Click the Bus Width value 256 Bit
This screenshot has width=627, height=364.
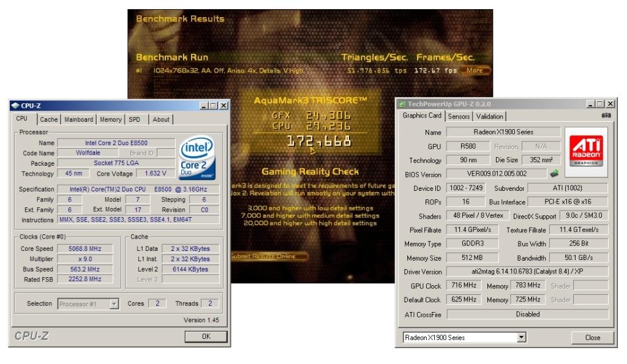[579, 243]
